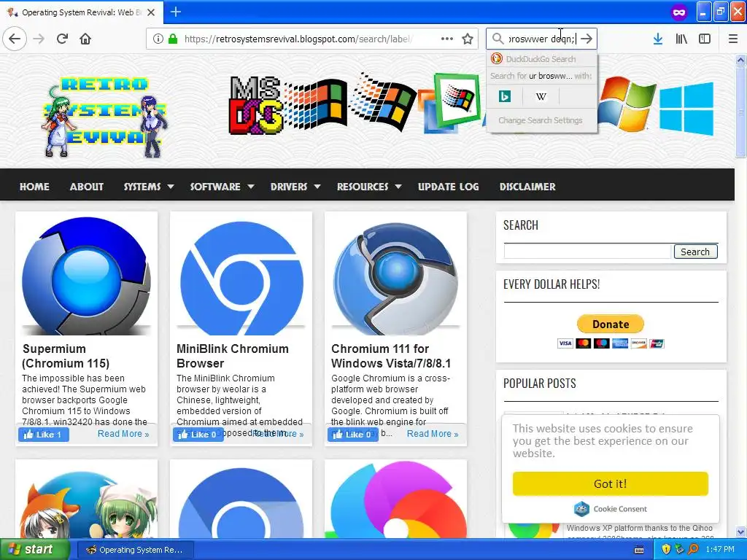
Task: Click into the browser URL address bar
Action: tap(300, 39)
